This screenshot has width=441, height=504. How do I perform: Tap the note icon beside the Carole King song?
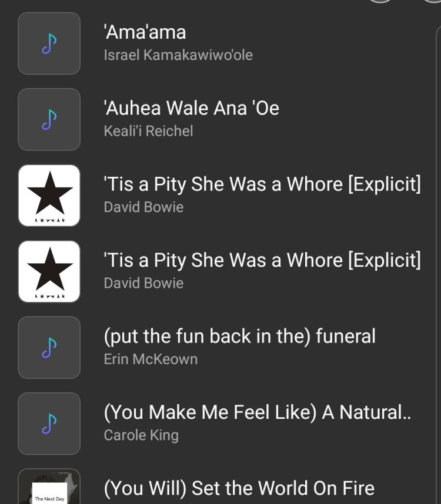[x=49, y=424]
